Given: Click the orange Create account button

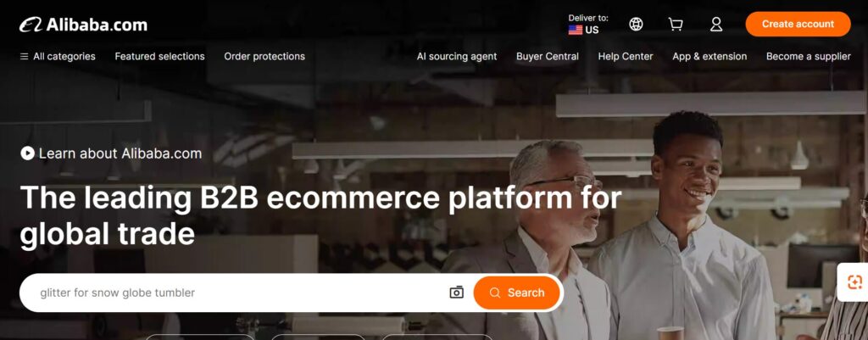Looking at the screenshot, I should [798, 25].
